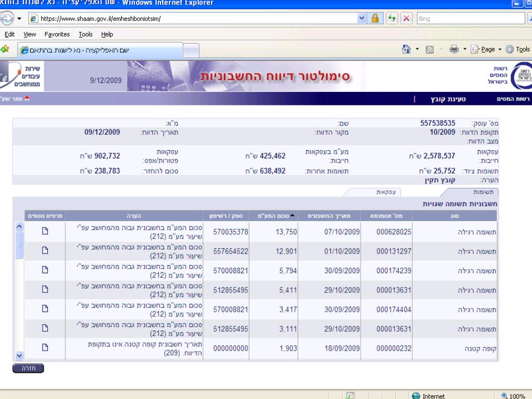Open details document icon for invoice 000174404
Screen dimensions: 532x399
(45, 309)
